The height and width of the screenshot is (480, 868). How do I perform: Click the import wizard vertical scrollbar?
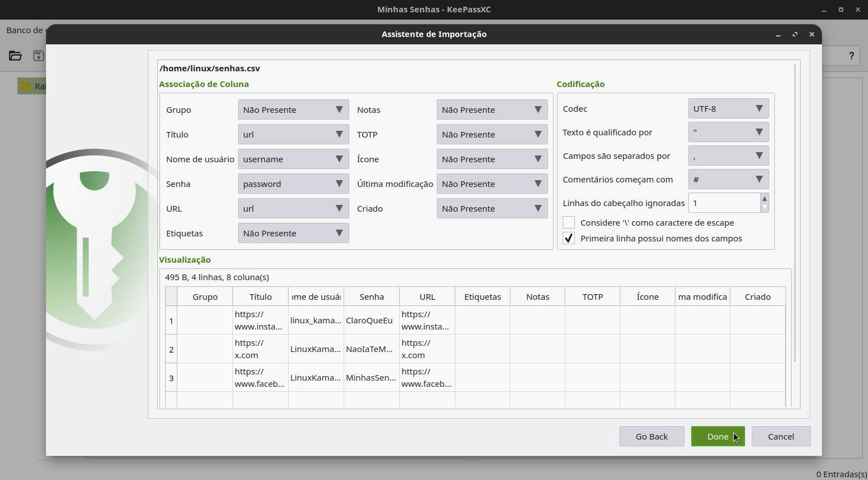tap(795, 213)
